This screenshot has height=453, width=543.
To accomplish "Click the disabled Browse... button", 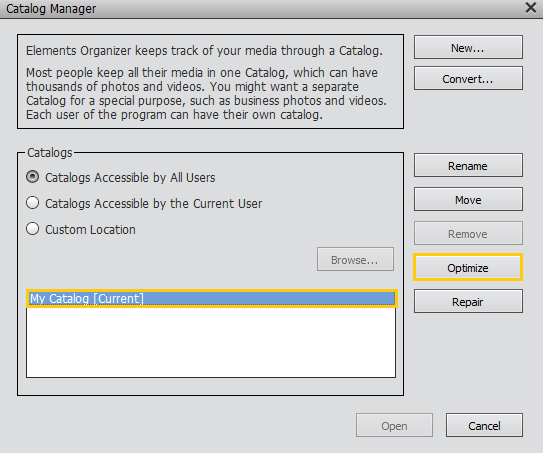I will click(355, 259).
